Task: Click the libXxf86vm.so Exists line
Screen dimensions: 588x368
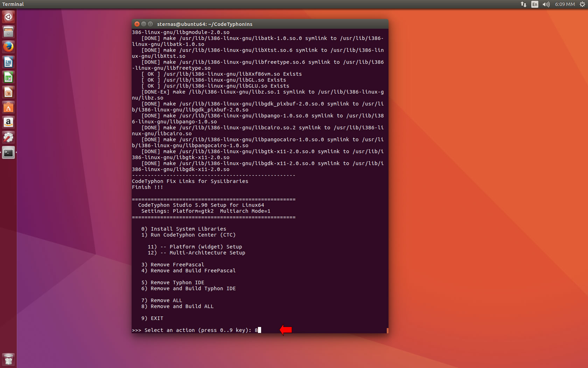Action: tap(222, 74)
